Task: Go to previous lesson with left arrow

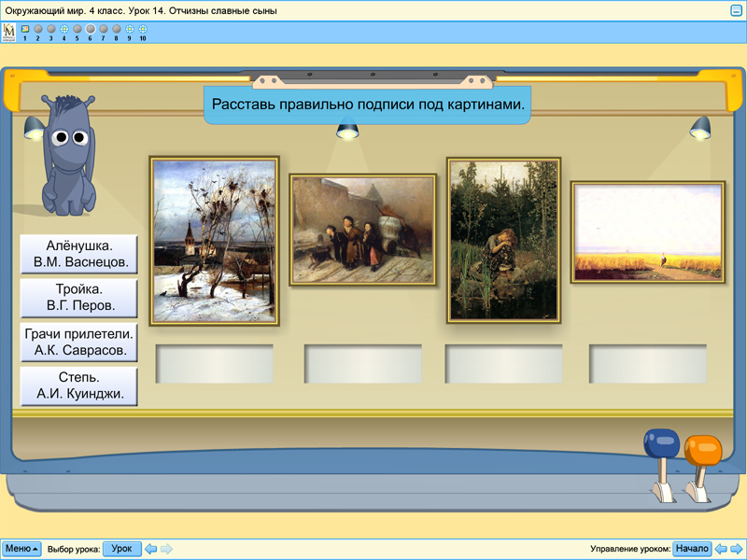Action: coord(150,549)
